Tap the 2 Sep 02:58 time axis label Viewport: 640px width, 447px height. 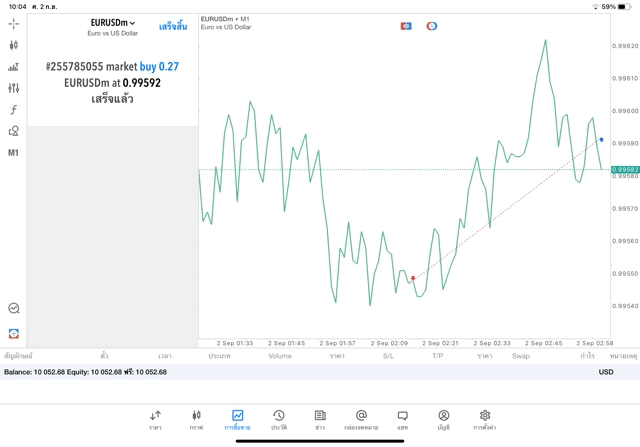click(595, 343)
